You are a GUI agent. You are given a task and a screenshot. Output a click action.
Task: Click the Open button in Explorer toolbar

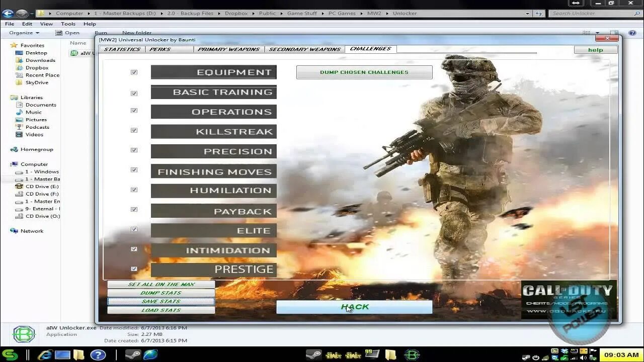coord(68,33)
